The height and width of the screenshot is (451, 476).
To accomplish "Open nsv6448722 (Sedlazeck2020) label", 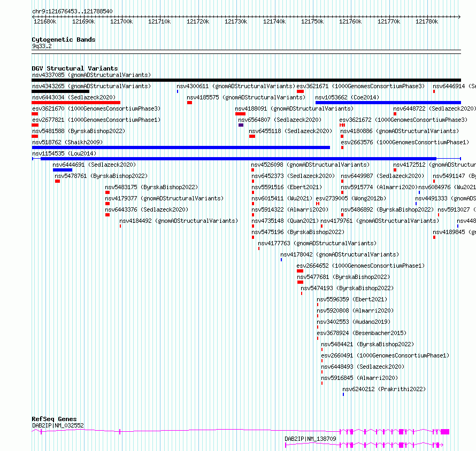I will [x=434, y=108].
